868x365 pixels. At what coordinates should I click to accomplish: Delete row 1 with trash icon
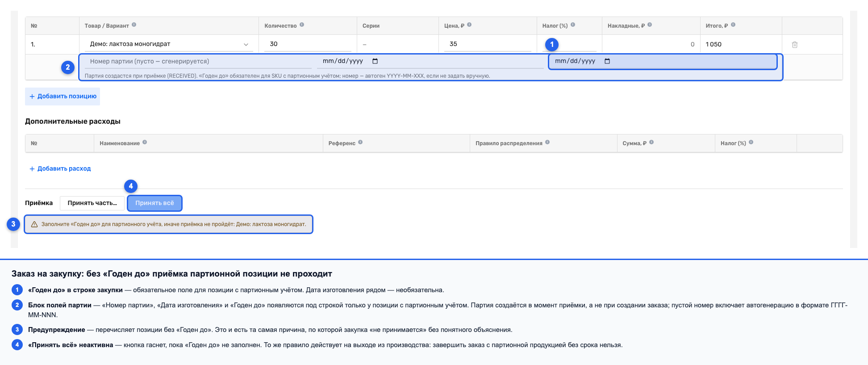pos(795,45)
